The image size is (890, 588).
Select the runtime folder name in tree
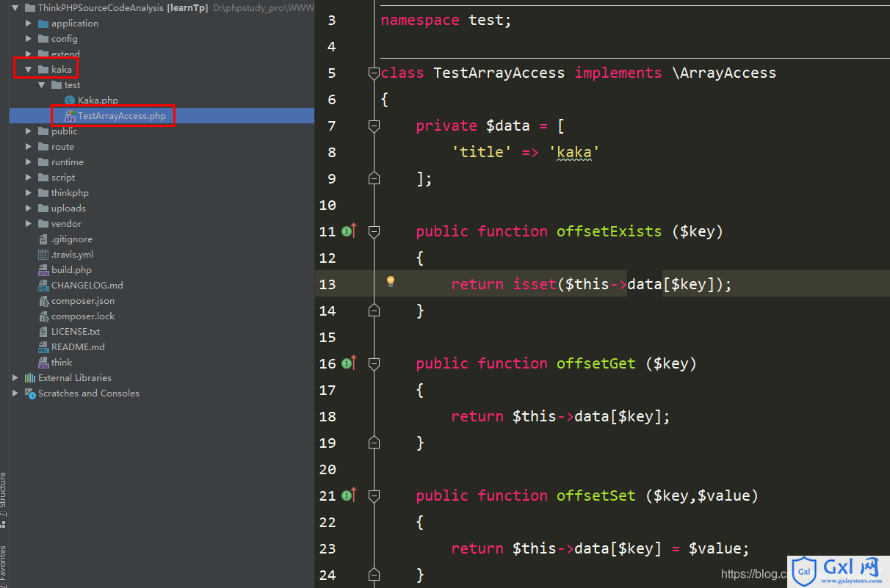pos(68,162)
